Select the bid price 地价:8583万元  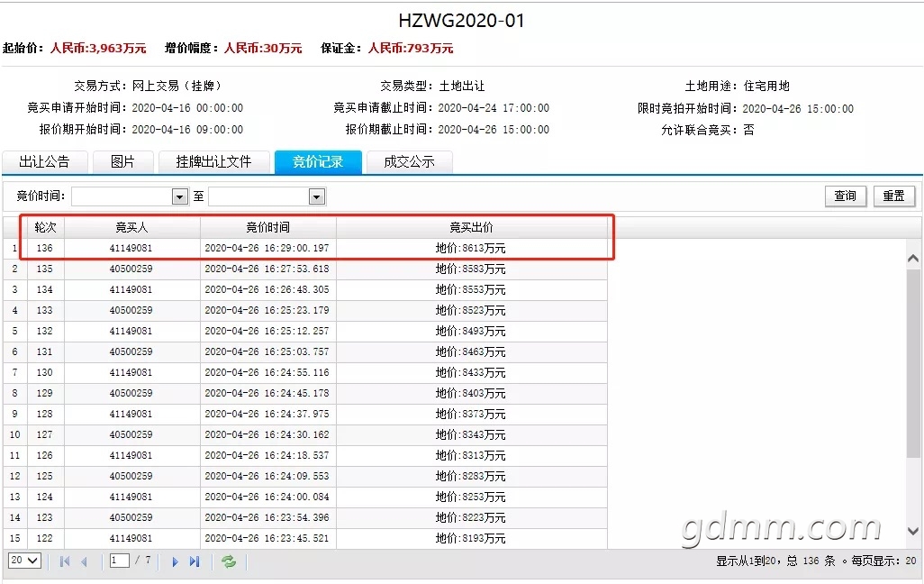[x=471, y=269]
